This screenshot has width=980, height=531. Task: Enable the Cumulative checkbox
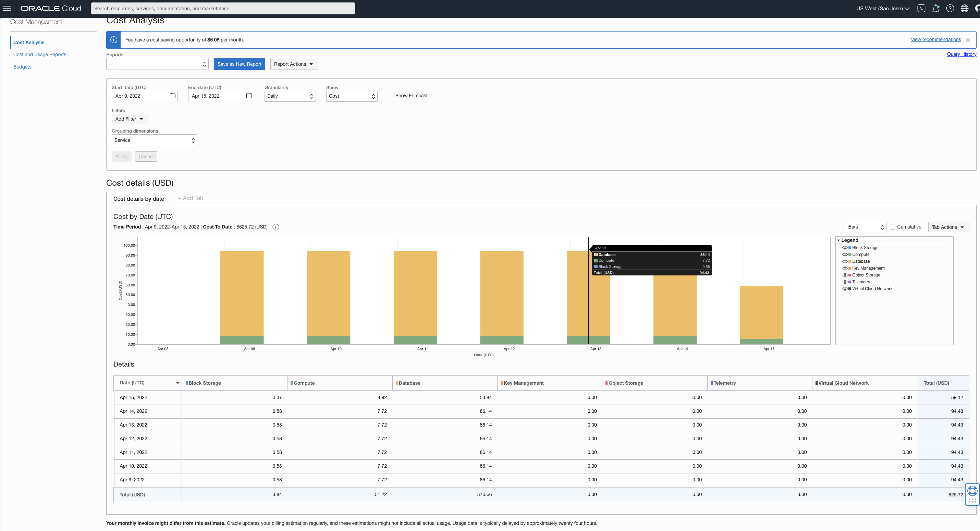click(x=893, y=227)
